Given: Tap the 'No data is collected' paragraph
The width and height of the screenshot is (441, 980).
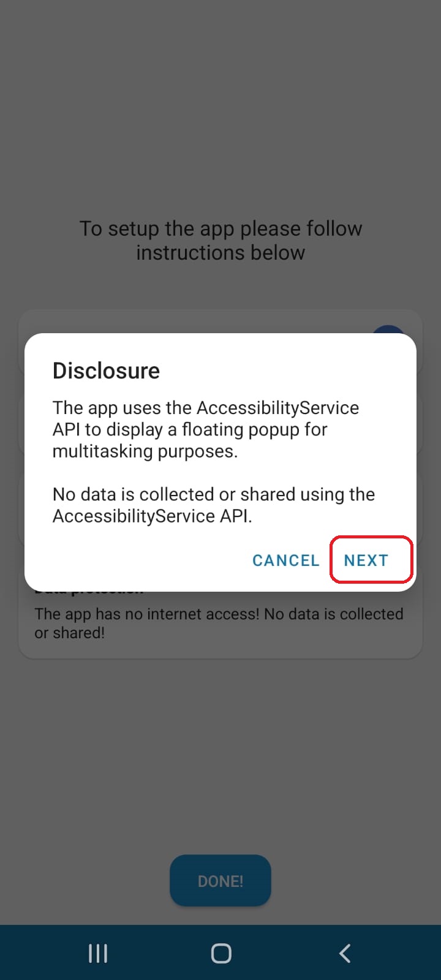Looking at the screenshot, I should pyautogui.click(x=214, y=505).
